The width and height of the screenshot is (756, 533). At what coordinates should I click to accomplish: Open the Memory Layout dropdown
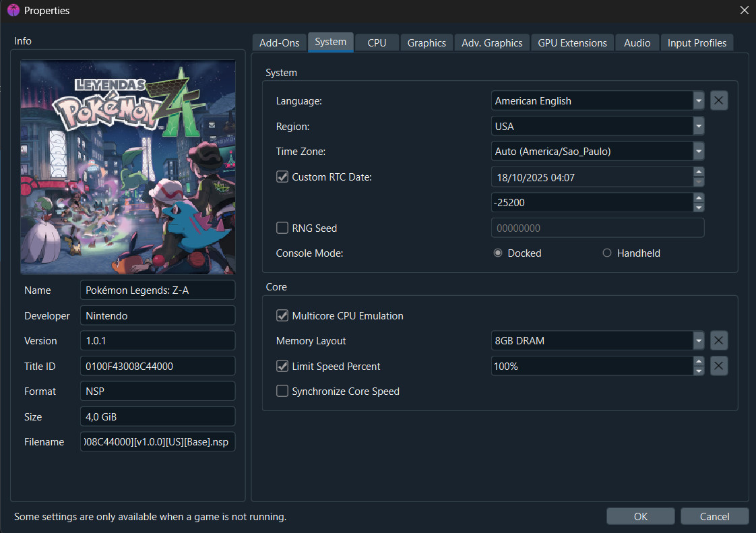[699, 341]
